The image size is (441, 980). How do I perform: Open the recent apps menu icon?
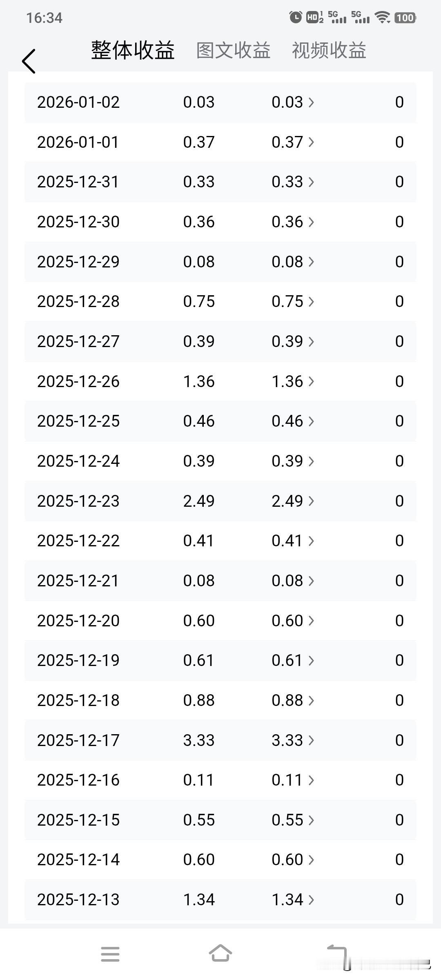tap(110, 954)
